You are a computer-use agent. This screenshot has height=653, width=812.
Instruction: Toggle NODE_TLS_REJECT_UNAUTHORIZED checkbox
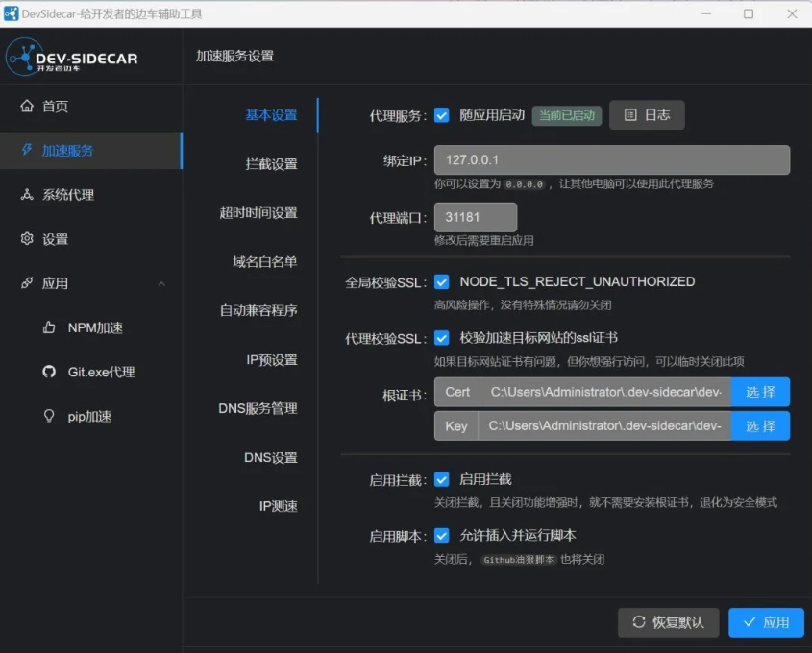pyautogui.click(x=442, y=282)
